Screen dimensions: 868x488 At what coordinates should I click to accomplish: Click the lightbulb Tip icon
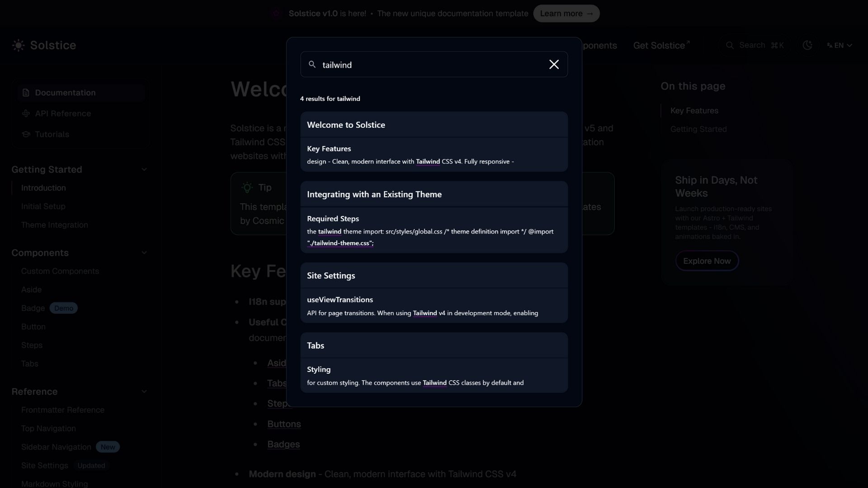[x=247, y=188]
